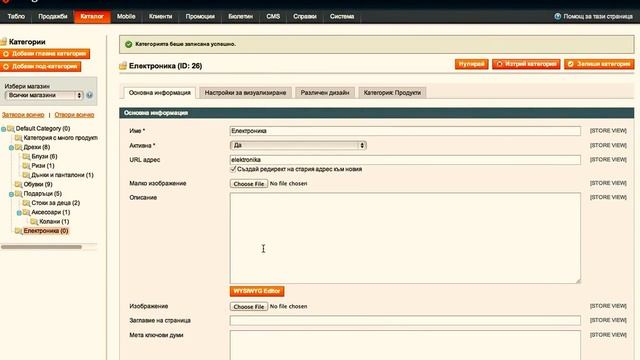The image size is (640, 360).
Task: Click Мета ключови думи text area
Action: click(405, 345)
